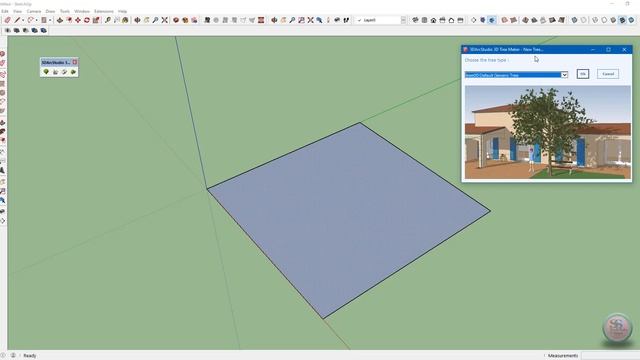The height and width of the screenshot is (360, 640).
Task: Switch to Front house view
Action: click(433, 20)
